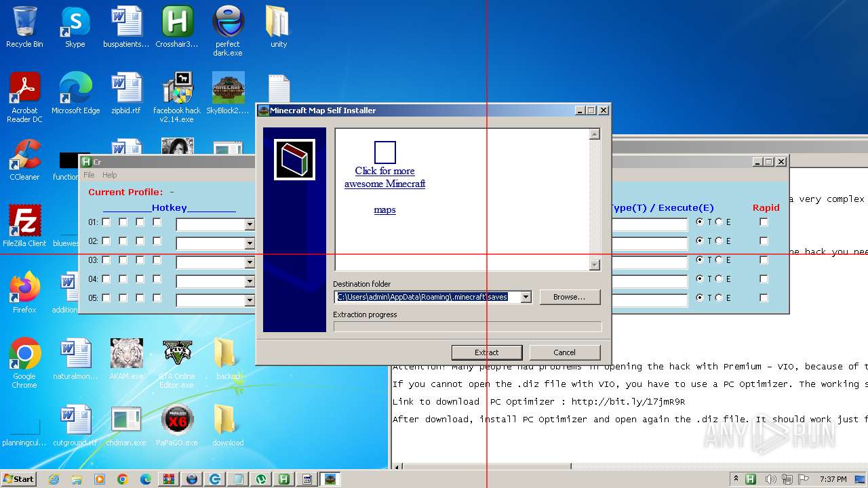Select GTA Online Editor.exe icon
Viewport: 868px width, 488px height.
[x=177, y=364]
